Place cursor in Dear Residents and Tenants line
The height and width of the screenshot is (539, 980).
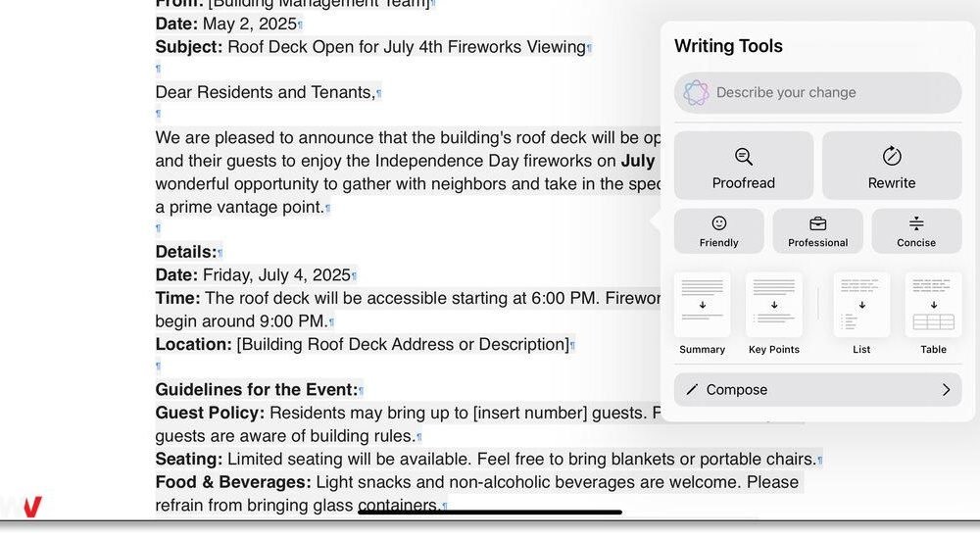coord(265,92)
